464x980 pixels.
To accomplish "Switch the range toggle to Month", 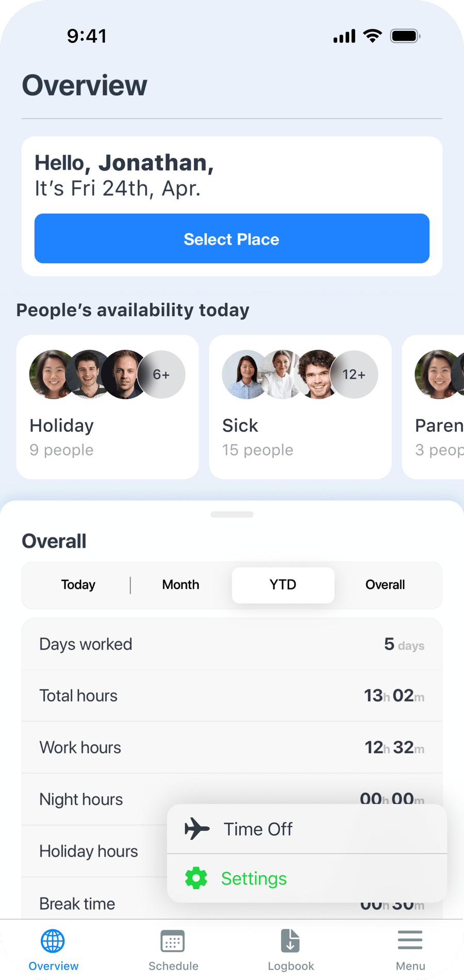I will point(180,585).
